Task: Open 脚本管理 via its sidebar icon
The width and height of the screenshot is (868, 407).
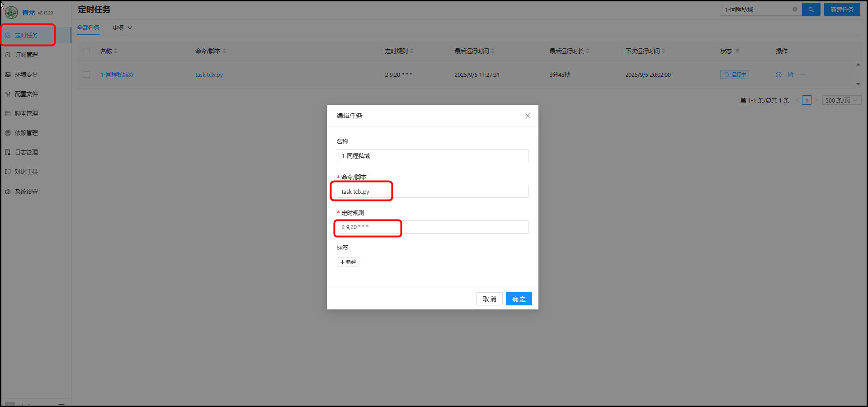Action: coord(8,113)
